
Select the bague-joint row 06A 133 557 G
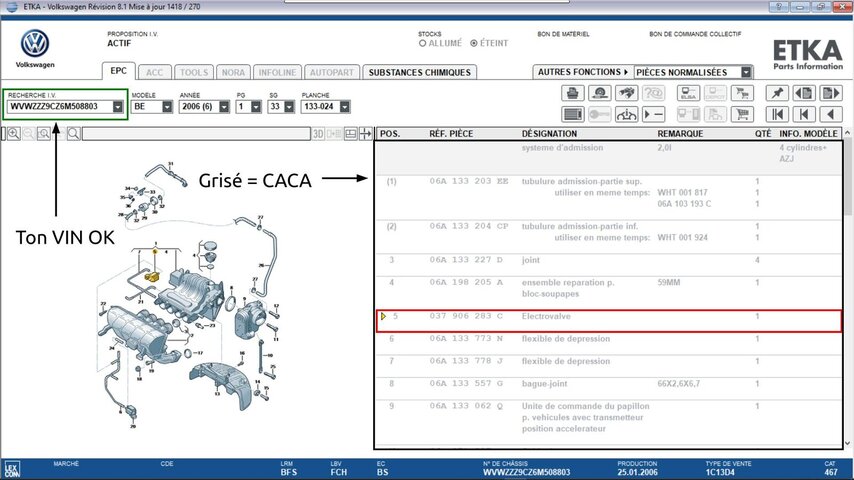[x=609, y=388]
